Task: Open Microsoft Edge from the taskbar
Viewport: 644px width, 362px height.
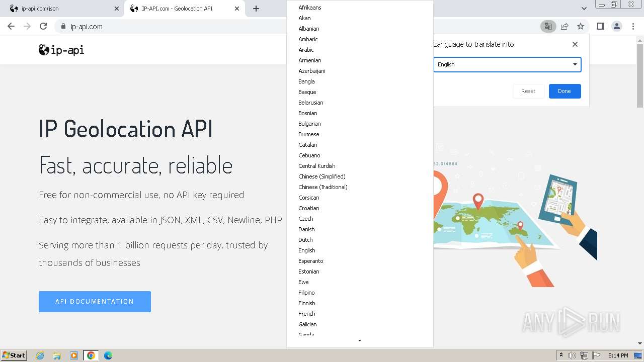Action: click(108, 355)
